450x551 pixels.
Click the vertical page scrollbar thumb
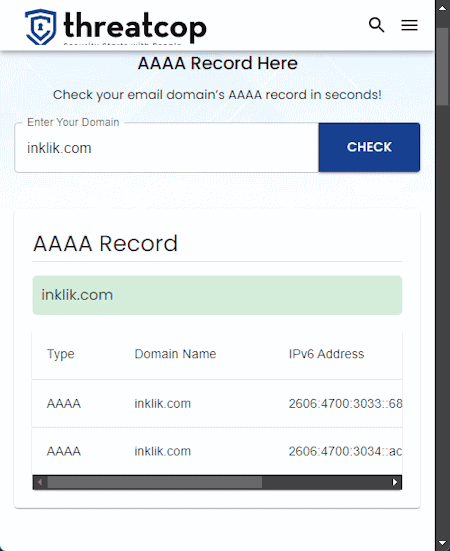443,67
